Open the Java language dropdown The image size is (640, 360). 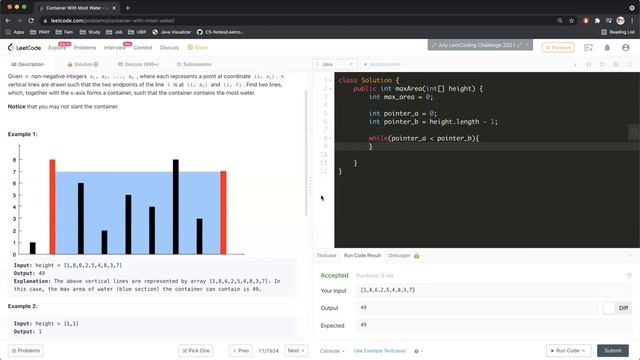[335, 64]
